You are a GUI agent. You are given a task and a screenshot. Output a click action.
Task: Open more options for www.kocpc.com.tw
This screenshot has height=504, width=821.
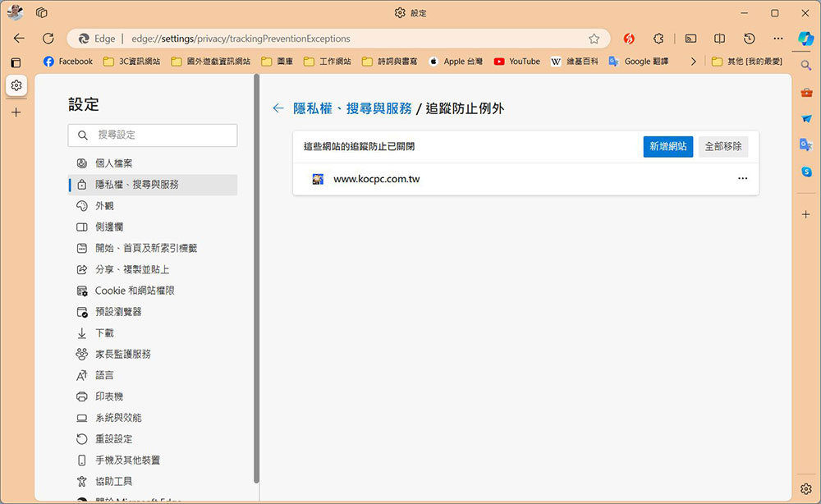point(742,178)
